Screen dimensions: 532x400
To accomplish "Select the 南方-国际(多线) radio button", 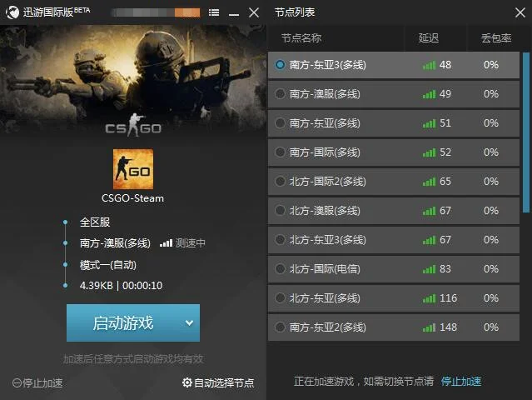I will pyautogui.click(x=280, y=152).
